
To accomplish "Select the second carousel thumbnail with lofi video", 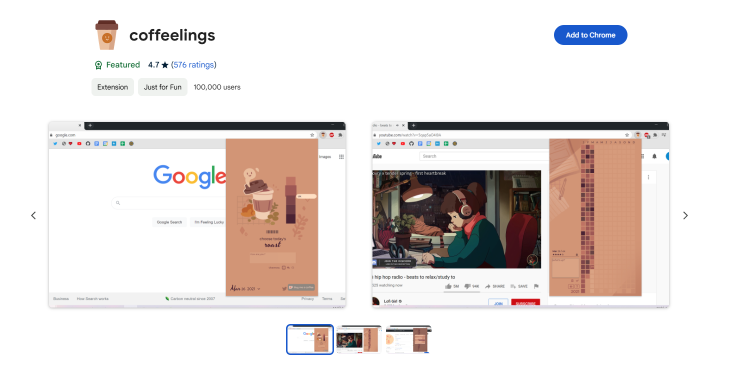I will click(x=359, y=340).
